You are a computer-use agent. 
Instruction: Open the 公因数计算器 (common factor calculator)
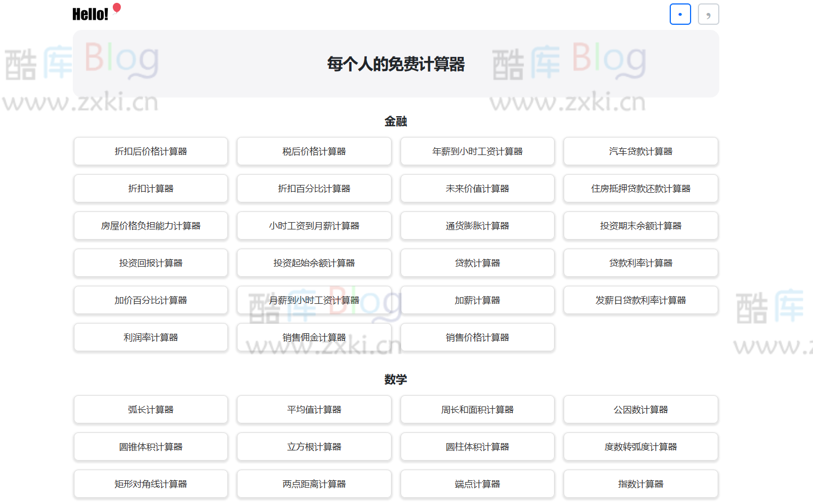640,409
